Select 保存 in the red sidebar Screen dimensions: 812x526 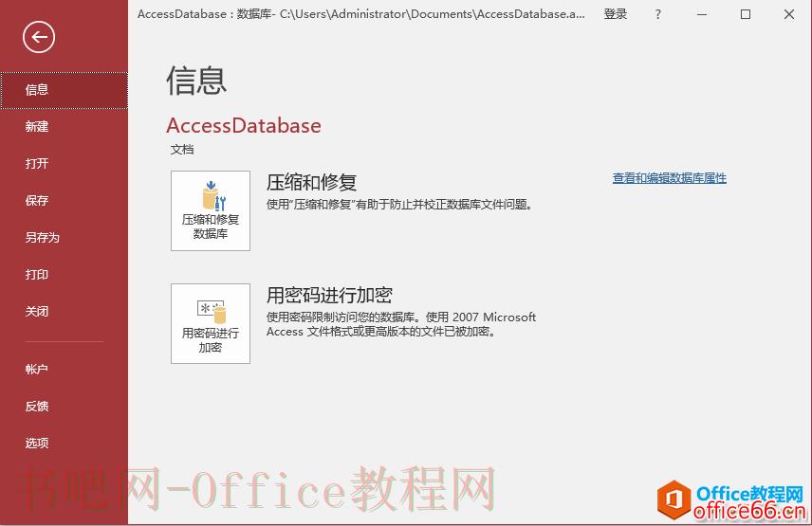pyautogui.click(x=64, y=201)
